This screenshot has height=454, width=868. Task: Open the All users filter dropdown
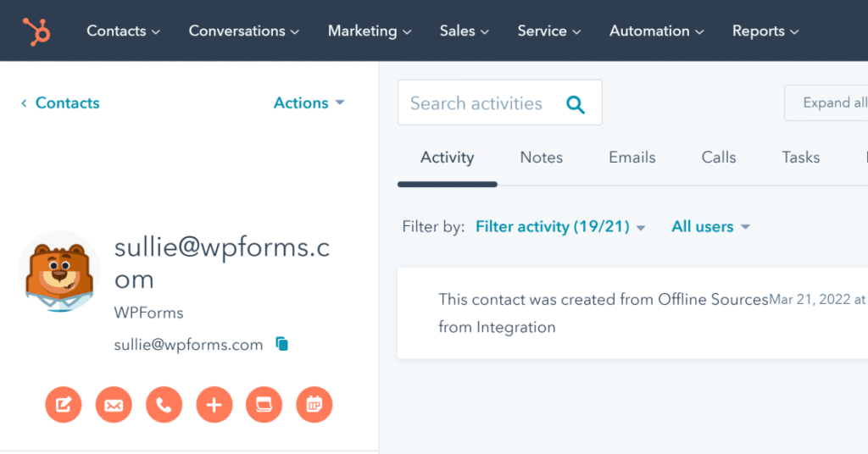click(x=710, y=227)
